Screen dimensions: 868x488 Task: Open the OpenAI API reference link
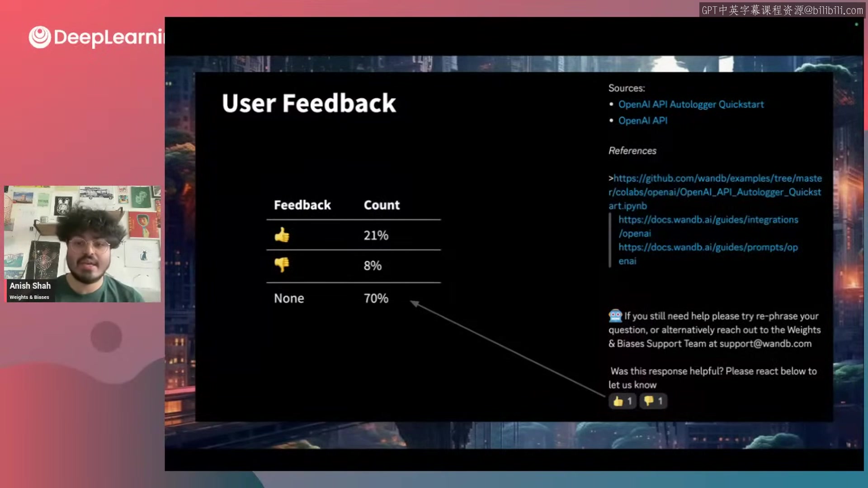coord(643,120)
